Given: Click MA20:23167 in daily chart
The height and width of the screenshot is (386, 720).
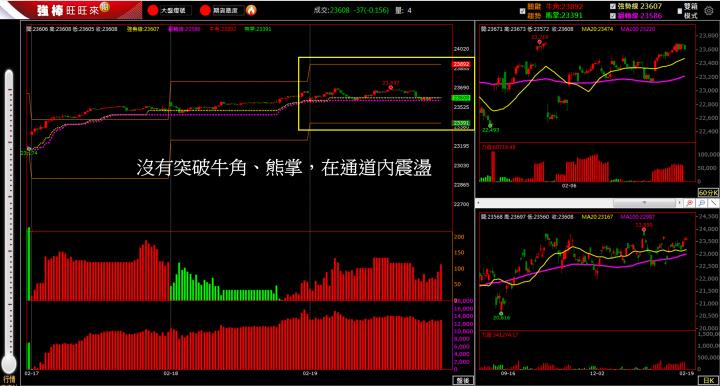Looking at the screenshot, I should [597, 217].
